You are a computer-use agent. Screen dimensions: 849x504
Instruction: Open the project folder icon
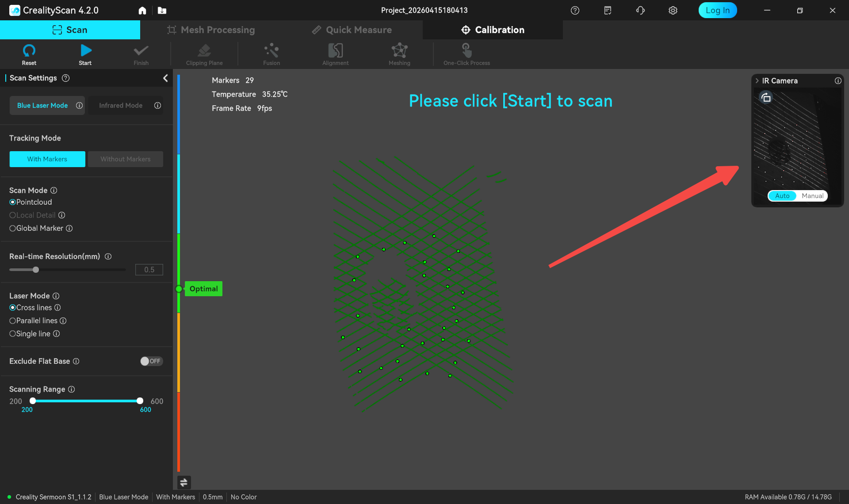pyautogui.click(x=162, y=11)
